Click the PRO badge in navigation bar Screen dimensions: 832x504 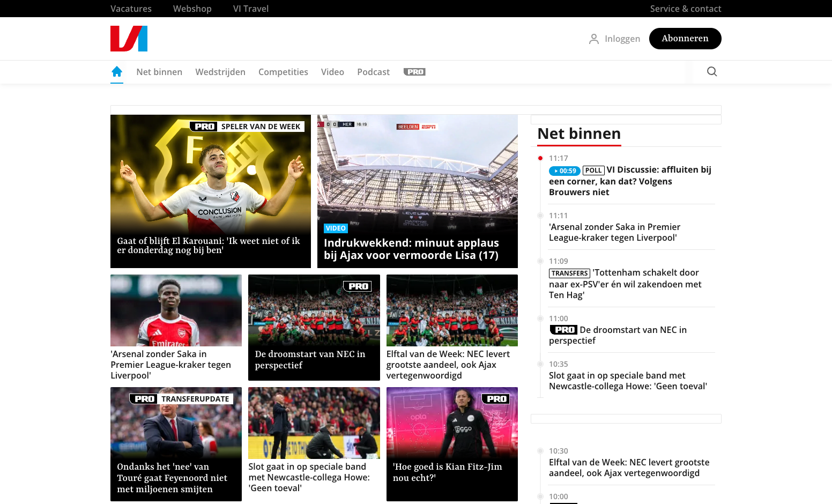pyautogui.click(x=414, y=72)
